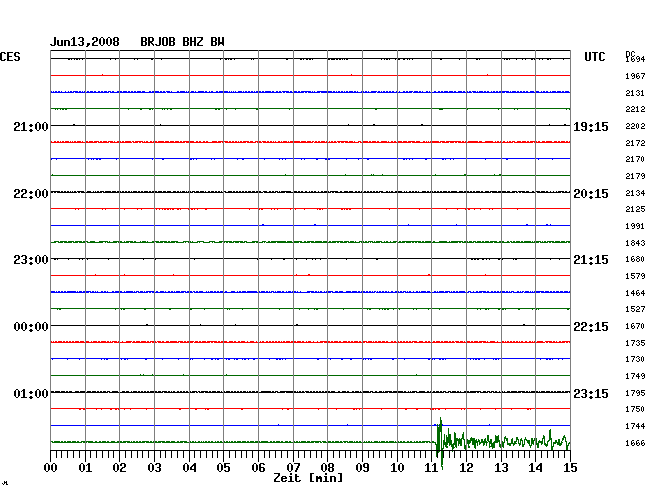Screen dimensions: 650x494
Task: Click the DC value 1730
Action: (635, 359)
